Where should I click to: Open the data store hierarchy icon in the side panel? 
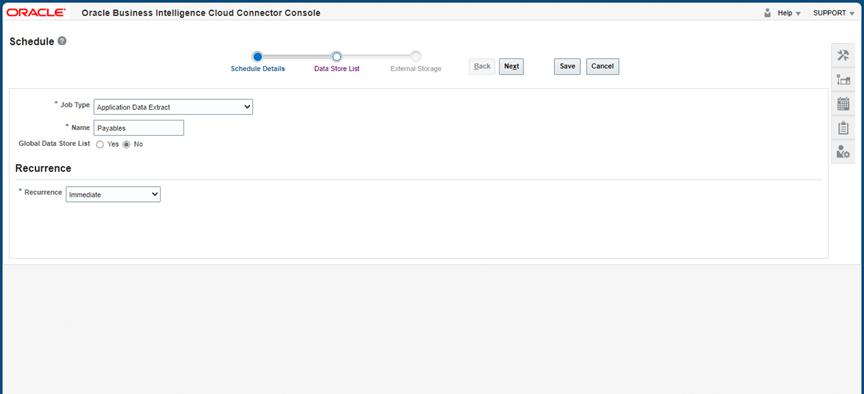click(843, 80)
